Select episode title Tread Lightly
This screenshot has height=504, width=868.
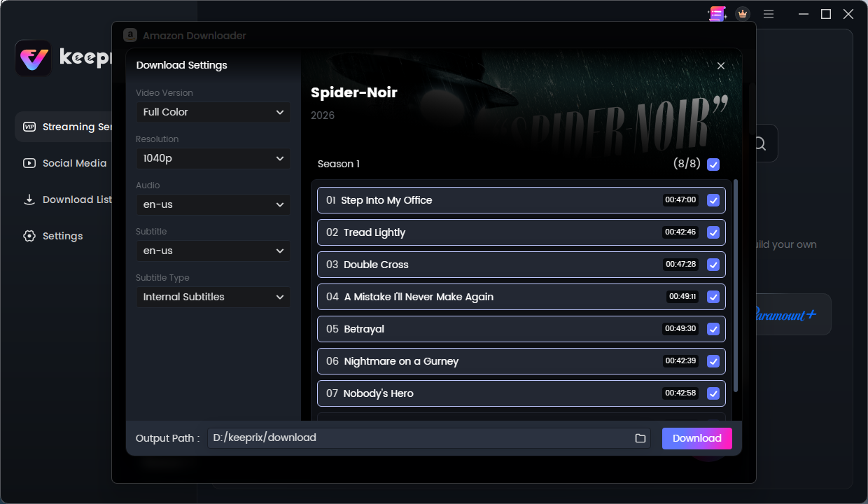[x=374, y=232]
